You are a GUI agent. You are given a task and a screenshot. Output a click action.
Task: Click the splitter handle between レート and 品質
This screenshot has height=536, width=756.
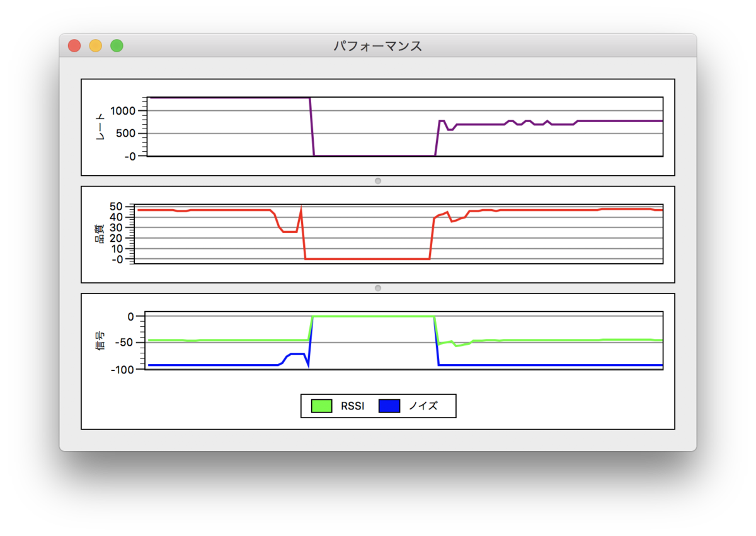[x=378, y=181]
